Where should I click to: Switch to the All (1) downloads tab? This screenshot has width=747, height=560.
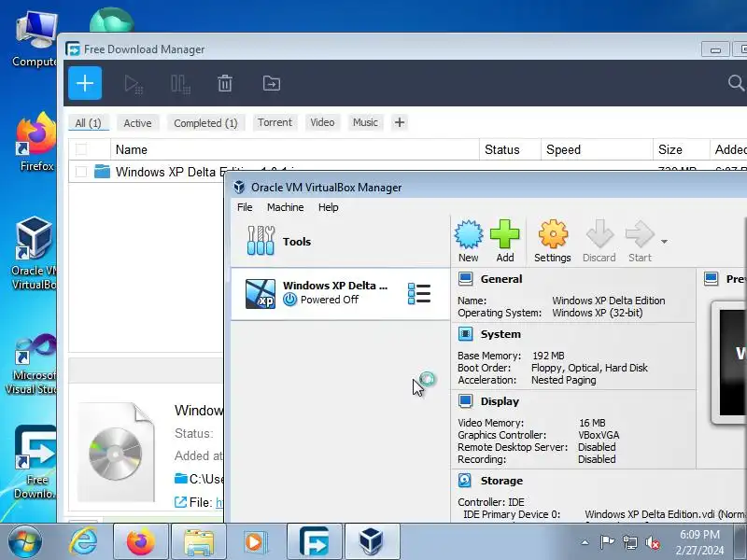(88, 123)
